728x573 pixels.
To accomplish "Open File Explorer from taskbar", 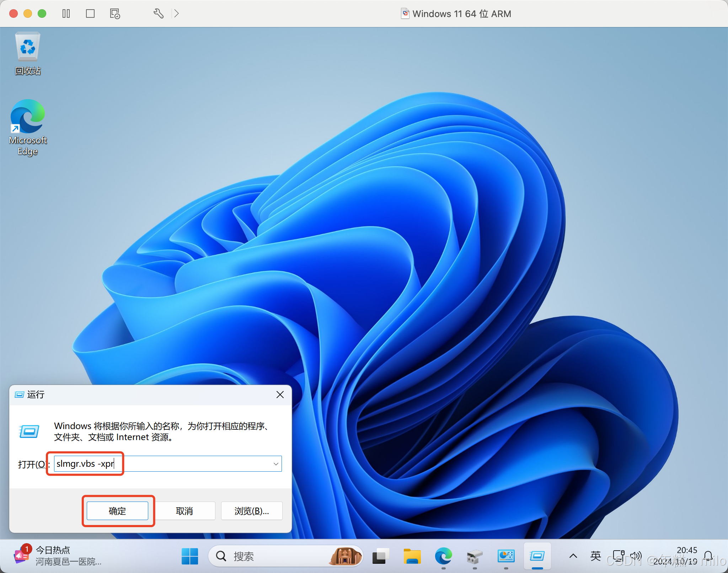I will pos(412,556).
